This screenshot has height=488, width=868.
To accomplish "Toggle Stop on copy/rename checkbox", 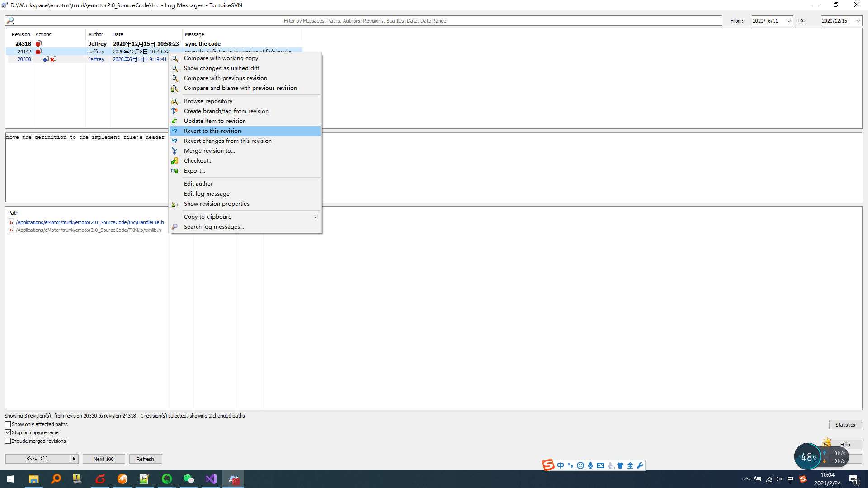I will [8, 432].
